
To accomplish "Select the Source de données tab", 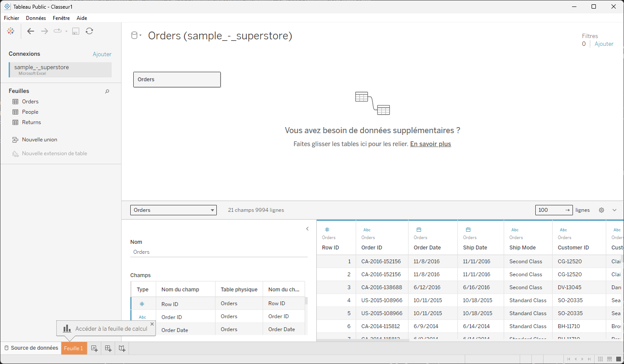I will (x=31, y=348).
